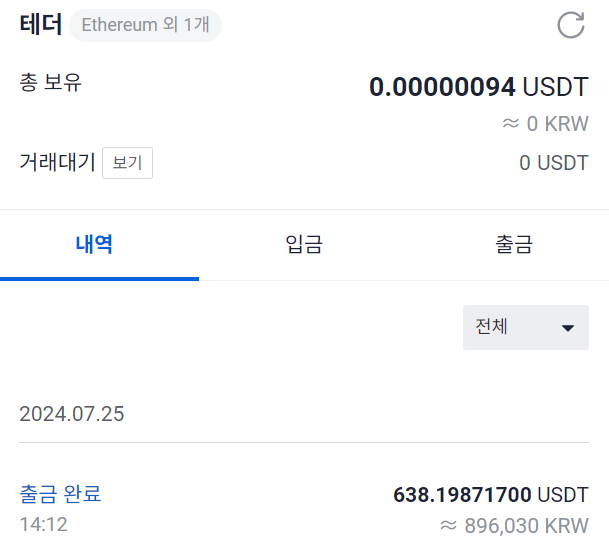This screenshot has width=609, height=552.
Task: Click the 0.00000094 USDT total balance
Action: (x=479, y=87)
